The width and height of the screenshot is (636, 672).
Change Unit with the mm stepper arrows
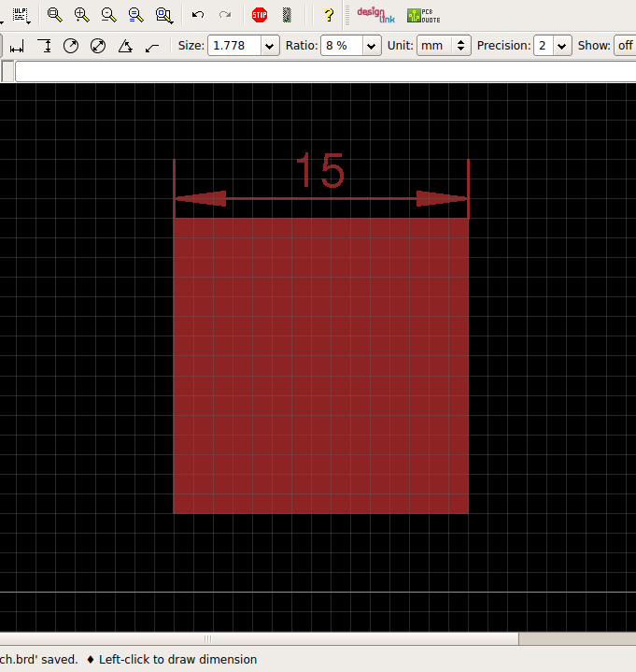(460, 46)
